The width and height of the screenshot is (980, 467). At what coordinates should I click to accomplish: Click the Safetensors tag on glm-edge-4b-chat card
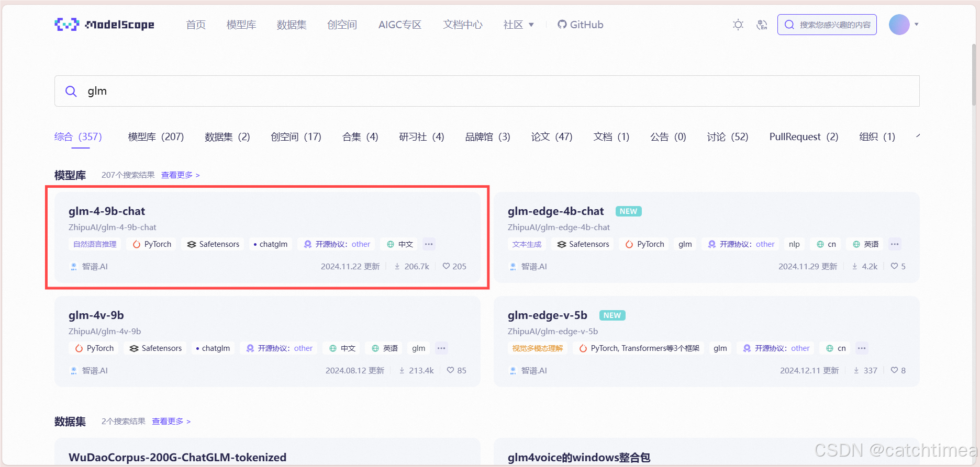(583, 244)
